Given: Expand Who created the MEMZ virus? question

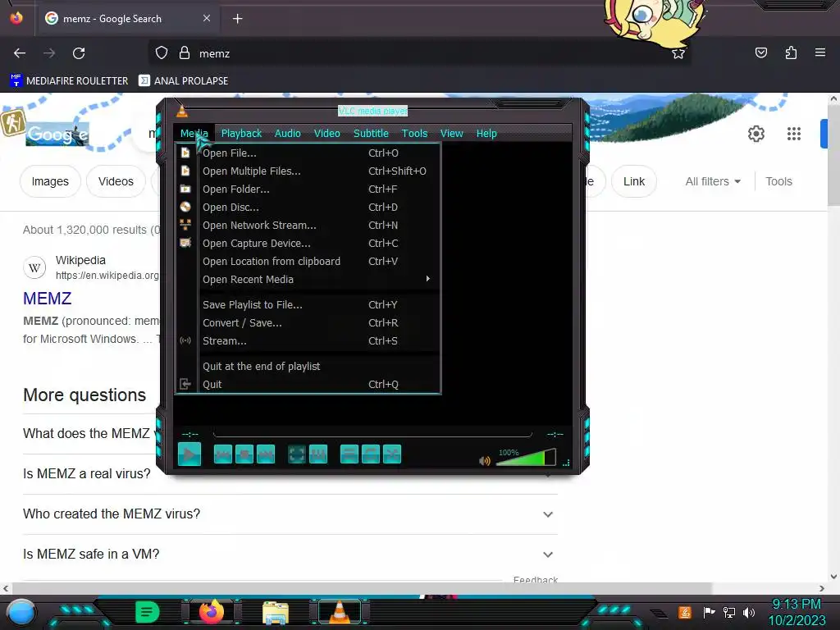Looking at the screenshot, I should [x=290, y=514].
